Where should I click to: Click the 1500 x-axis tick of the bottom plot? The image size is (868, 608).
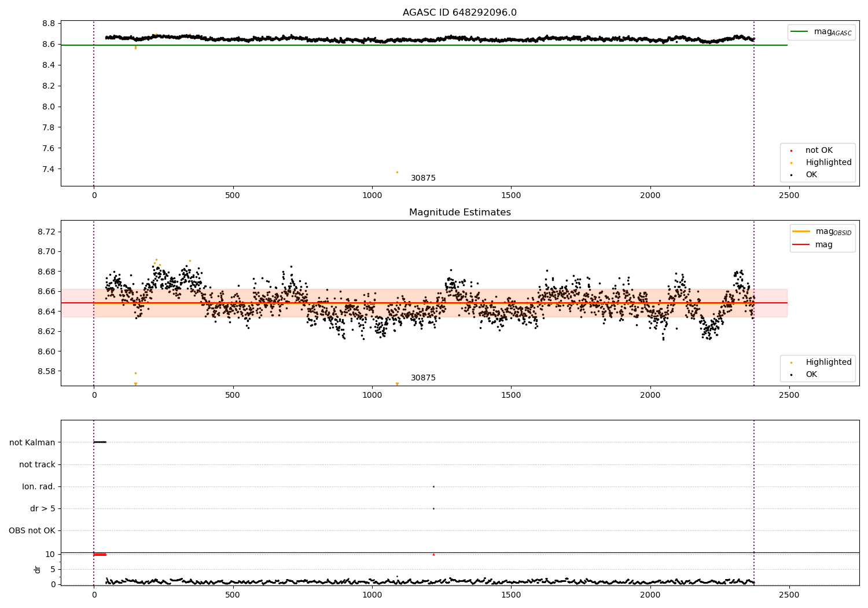click(511, 595)
